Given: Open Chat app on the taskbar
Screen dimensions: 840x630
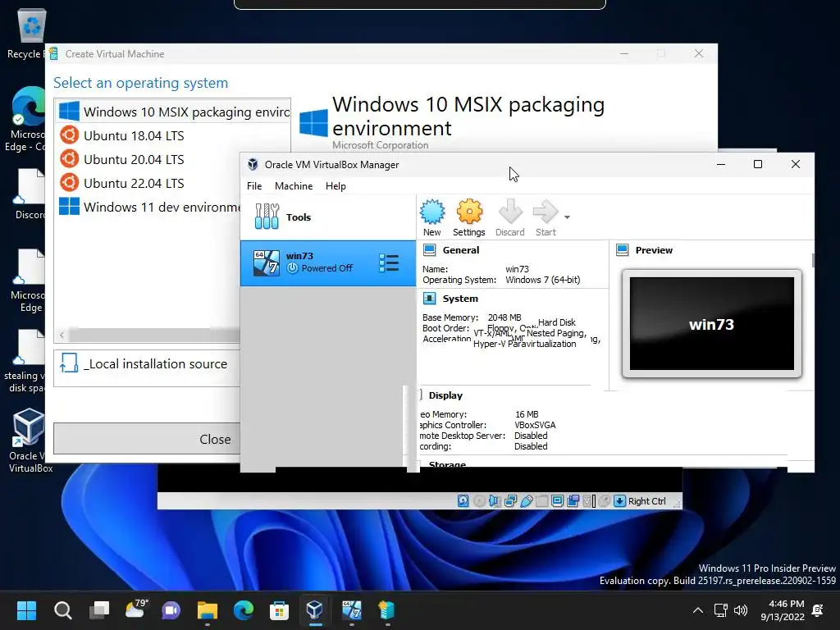Looking at the screenshot, I should (171, 610).
